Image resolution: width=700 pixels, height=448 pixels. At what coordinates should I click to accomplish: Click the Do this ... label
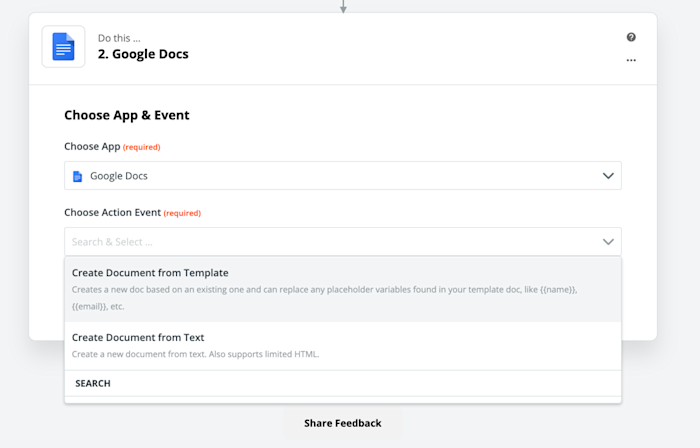coord(119,38)
